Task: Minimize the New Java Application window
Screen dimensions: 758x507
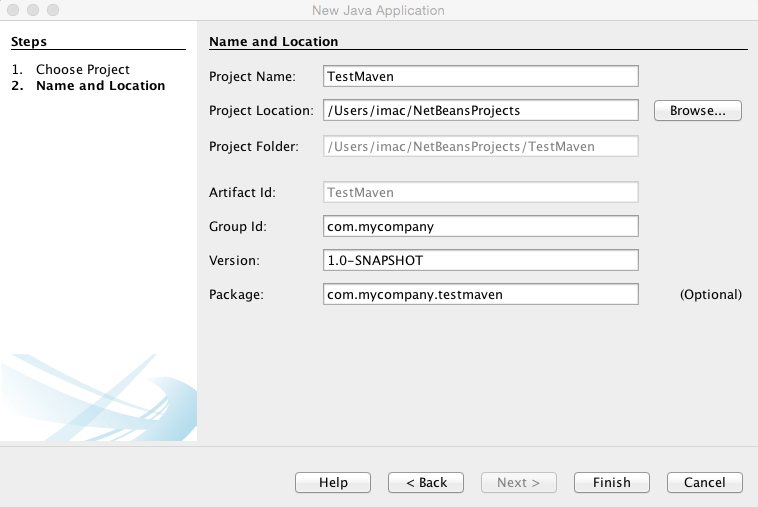Action: pyautogui.click(x=32, y=10)
